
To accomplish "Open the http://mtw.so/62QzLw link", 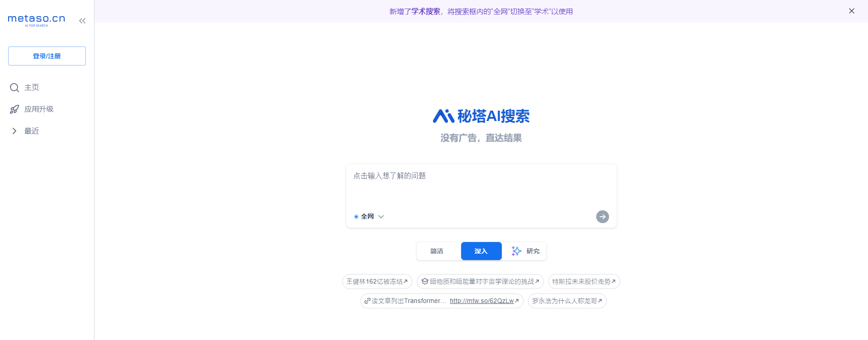I will 482,301.
